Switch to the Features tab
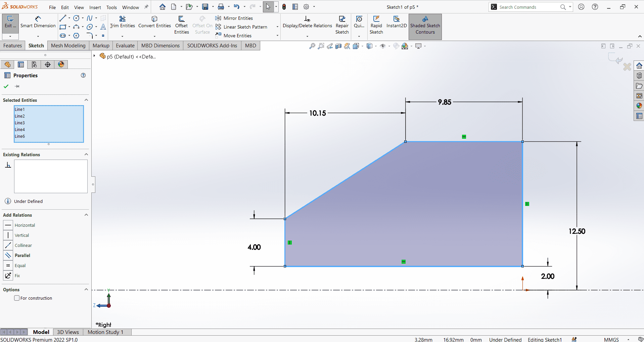Viewport: 644px width, 342px height. [13, 46]
